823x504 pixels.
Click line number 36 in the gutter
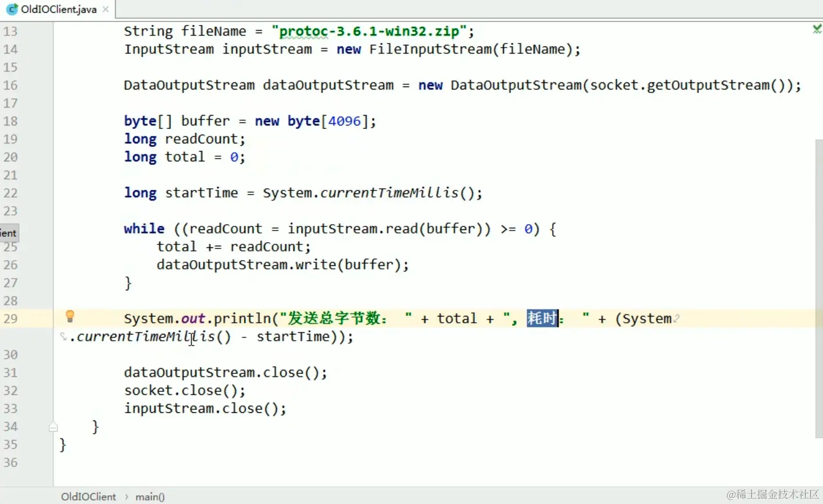click(x=10, y=463)
